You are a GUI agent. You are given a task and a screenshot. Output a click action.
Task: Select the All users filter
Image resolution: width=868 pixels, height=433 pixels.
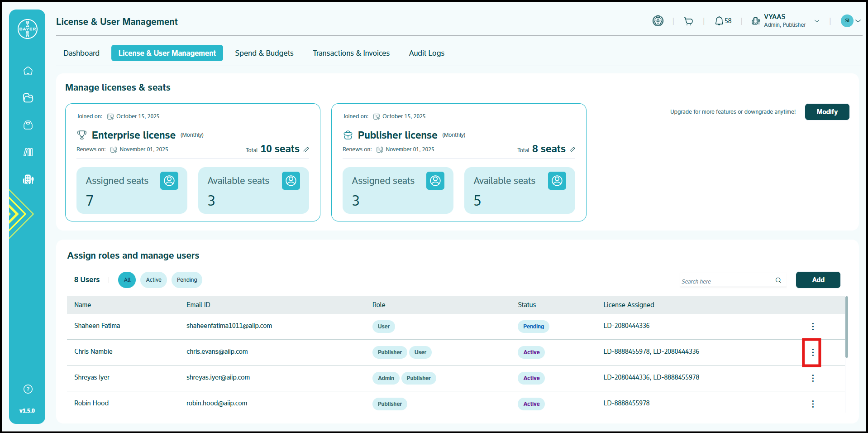127,280
